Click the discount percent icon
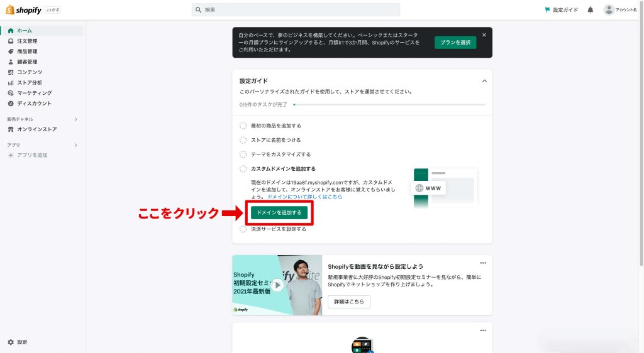 point(11,103)
